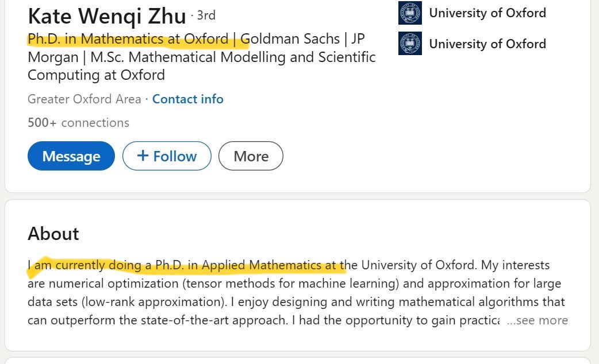
Task: Click the first University of Oxford crest logo
Action: pos(410,13)
